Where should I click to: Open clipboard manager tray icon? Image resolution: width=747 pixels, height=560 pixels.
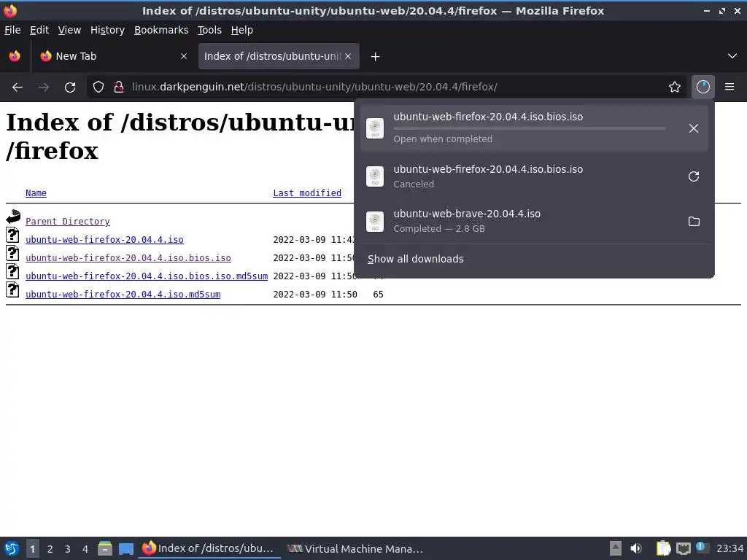pyautogui.click(x=664, y=548)
